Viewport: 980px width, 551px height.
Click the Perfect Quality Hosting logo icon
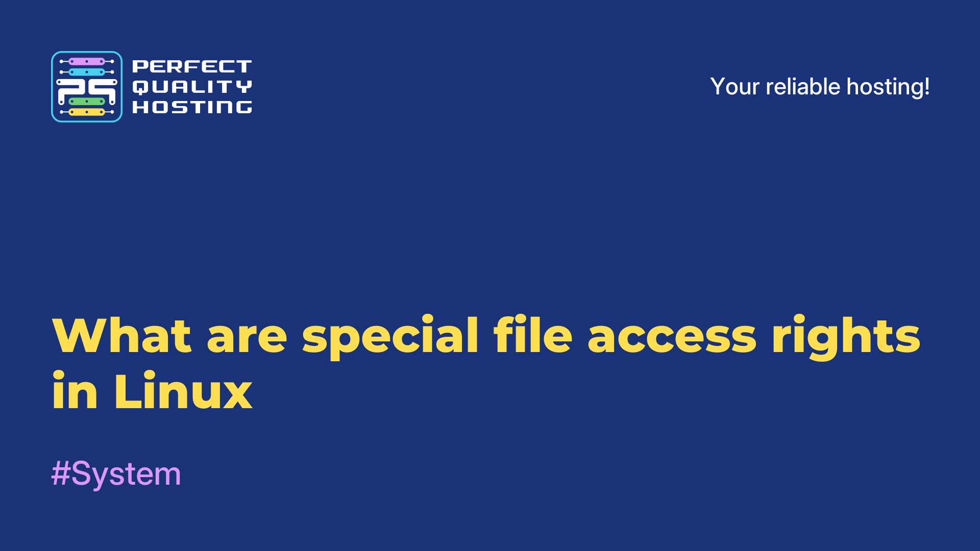click(x=86, y=86)
